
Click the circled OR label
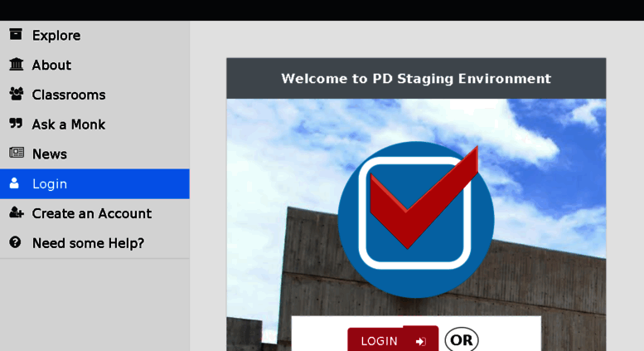[462, 339]
